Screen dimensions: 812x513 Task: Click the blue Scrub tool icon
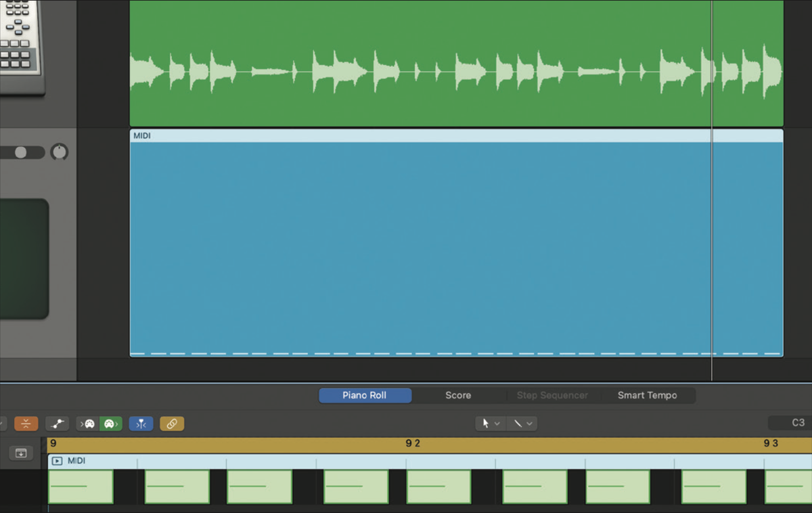(141, 423)
